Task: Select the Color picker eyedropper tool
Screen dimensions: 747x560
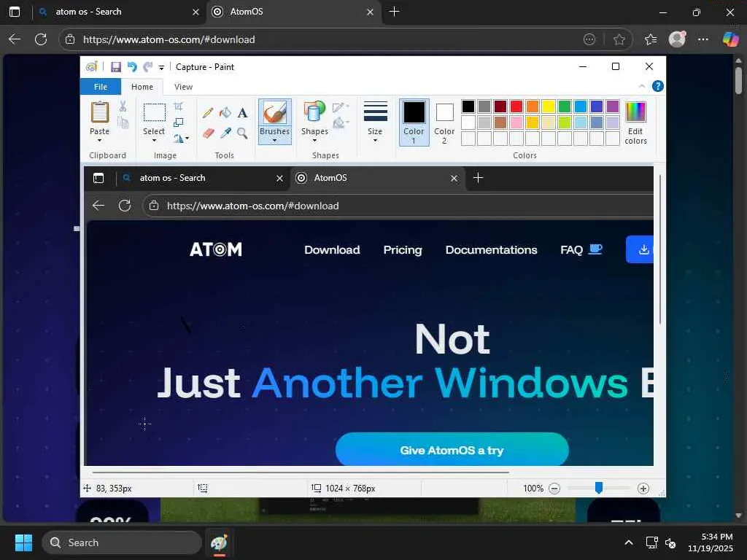Action: click(x=225, y=133)
